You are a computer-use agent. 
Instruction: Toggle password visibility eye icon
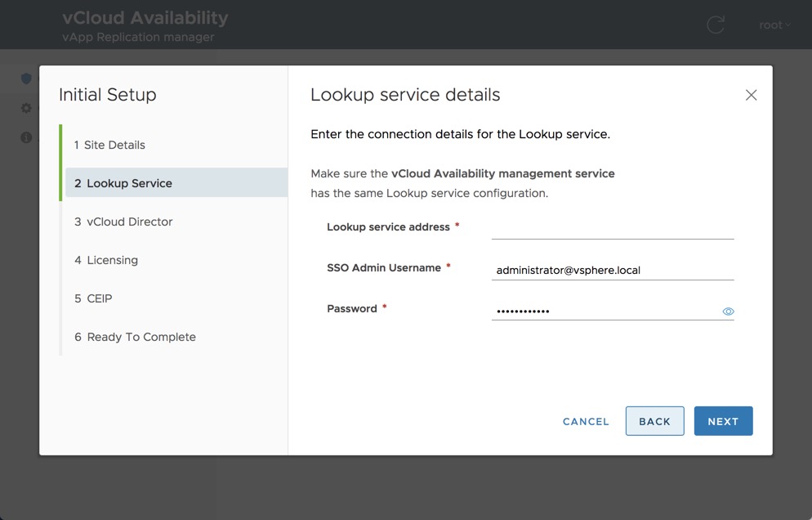(728, 312)
